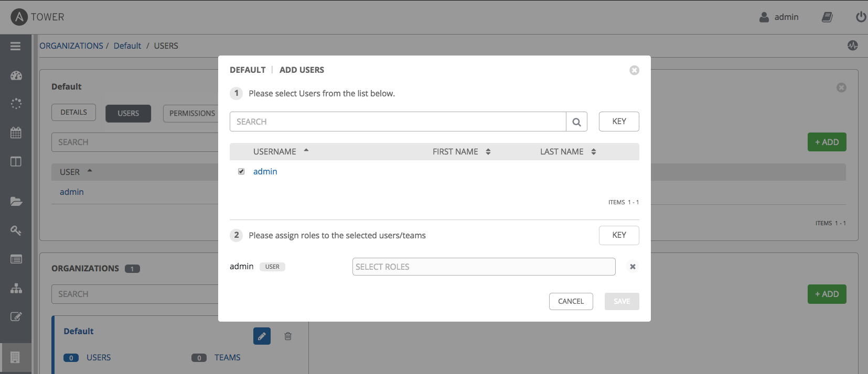This screenshot has width=868, height=374.
Task: Go to Organizations breadcrumb
Action: [x=71, y=46]
